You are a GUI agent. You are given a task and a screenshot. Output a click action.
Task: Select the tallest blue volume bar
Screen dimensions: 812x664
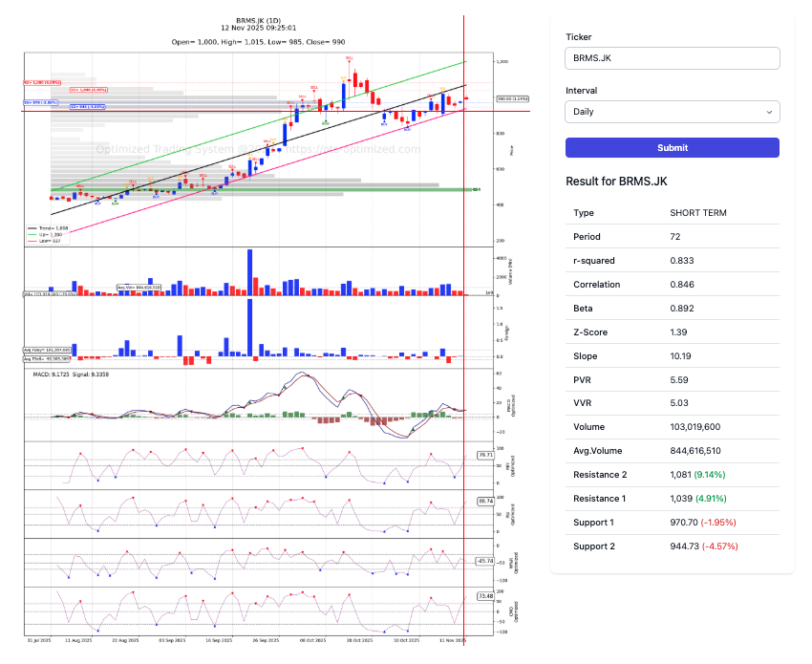249,272
